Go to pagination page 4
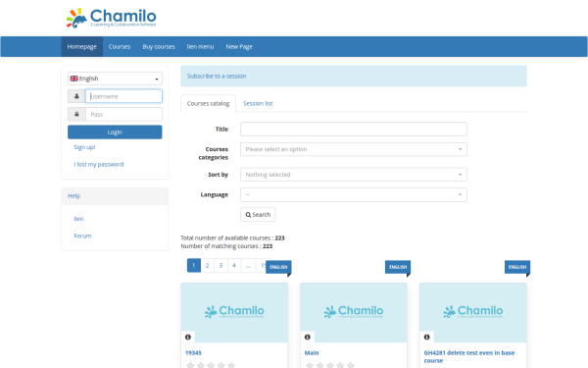The height and width of the screenshot is (368, 588). (x=234, y=266)
